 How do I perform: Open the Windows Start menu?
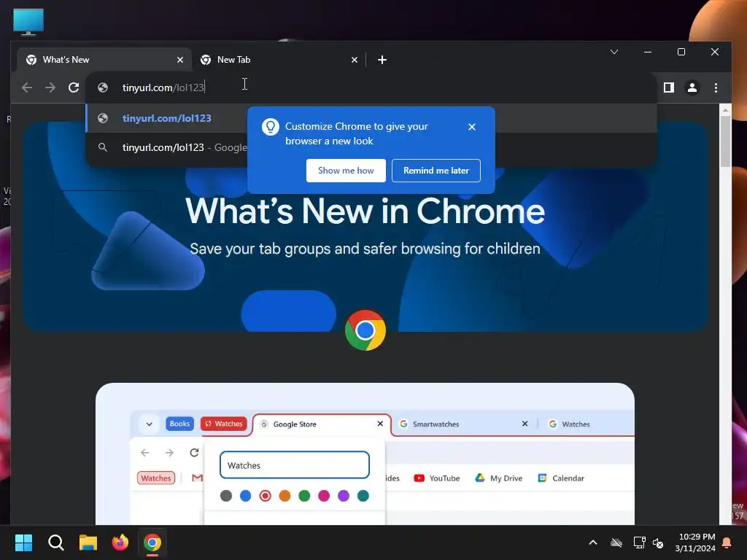click(x=23, y=542)
